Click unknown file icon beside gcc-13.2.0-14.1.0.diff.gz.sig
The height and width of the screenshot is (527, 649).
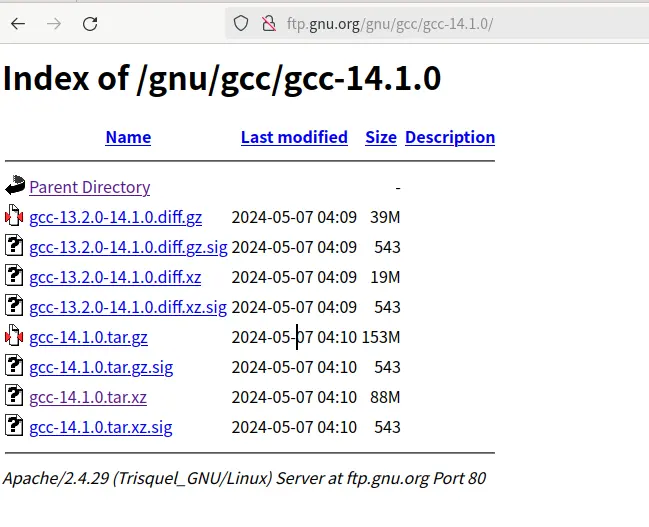tap(14, 245)
